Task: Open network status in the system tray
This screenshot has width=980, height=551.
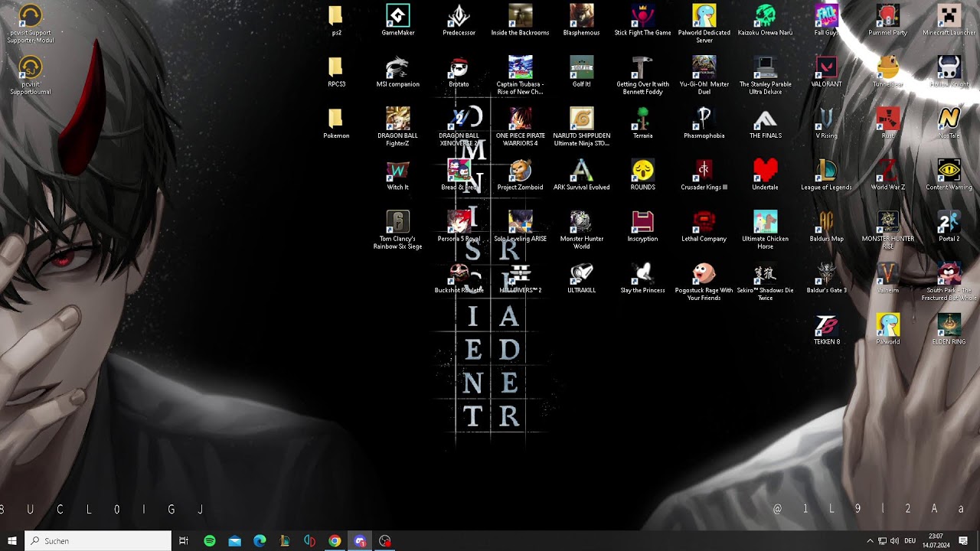Action: pos(882,541)
